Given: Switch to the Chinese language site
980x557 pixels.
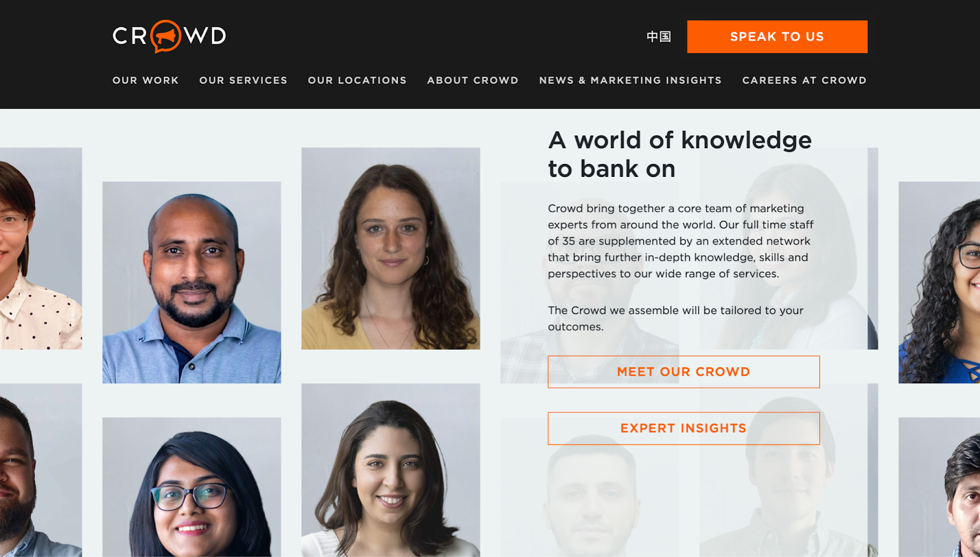Looking at the screenshot, I should click(x=658, y=37).
